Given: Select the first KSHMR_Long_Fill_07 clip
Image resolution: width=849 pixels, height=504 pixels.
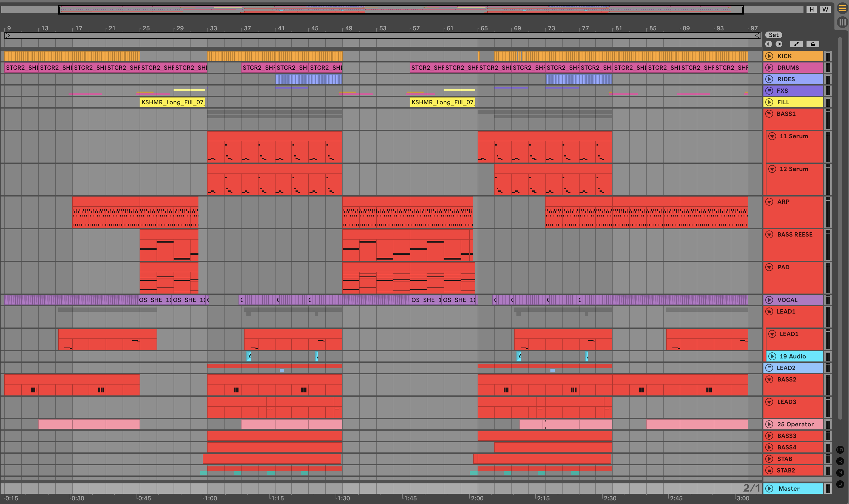Looking at the screenshot, I should pyautogui.click(x=172, y=102).
